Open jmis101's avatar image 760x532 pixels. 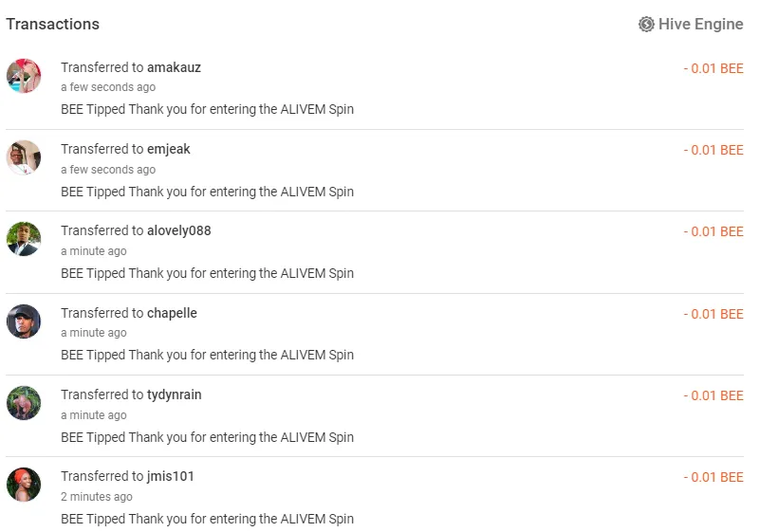[24, 485]
